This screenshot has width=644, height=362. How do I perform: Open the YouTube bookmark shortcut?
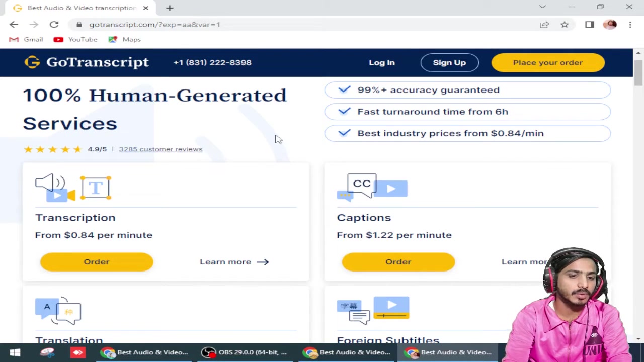pyautogui.click(x=75, y=39)
